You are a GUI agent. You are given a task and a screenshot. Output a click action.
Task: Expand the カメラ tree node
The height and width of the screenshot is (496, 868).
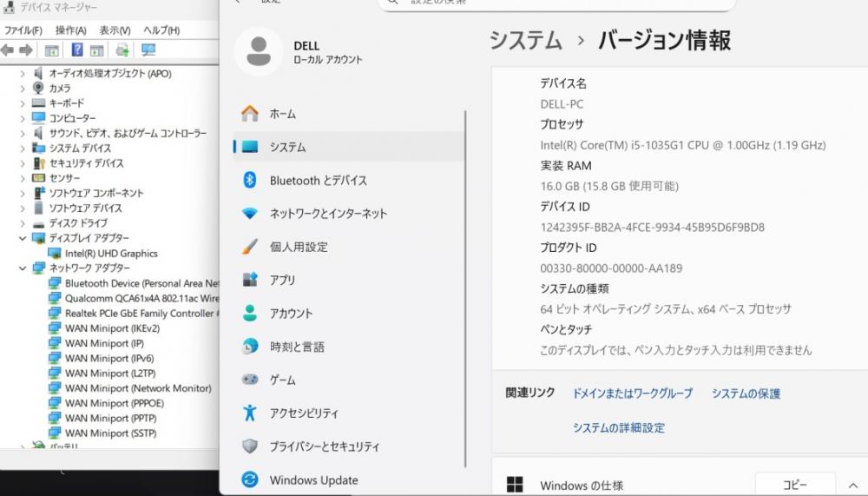coord(23,88)
